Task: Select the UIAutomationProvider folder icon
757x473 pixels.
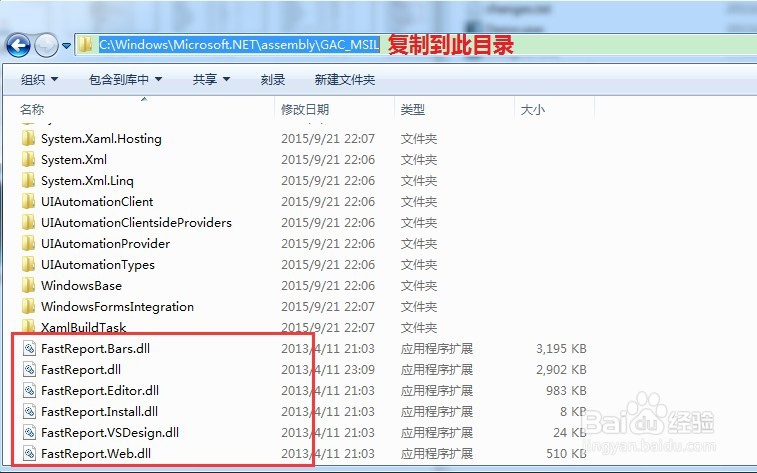Action: pos(28,243)
